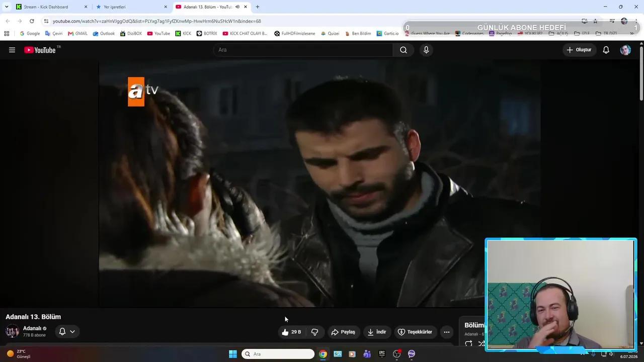Open the DiziBOX bookmark
The height and width of the screenshot is (362, 644).
[x=131, y=34]
